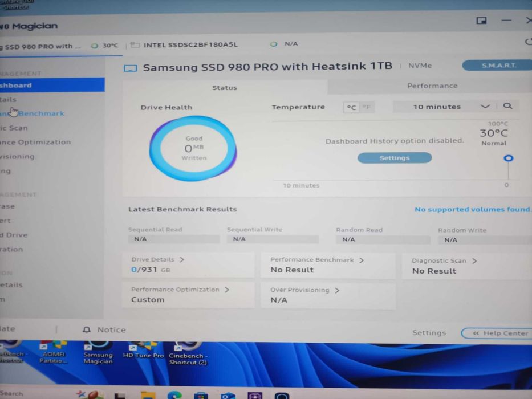Viewport: 532px width, 399px height.
Task: Switch to the Status tab
Action: [225, 88]
